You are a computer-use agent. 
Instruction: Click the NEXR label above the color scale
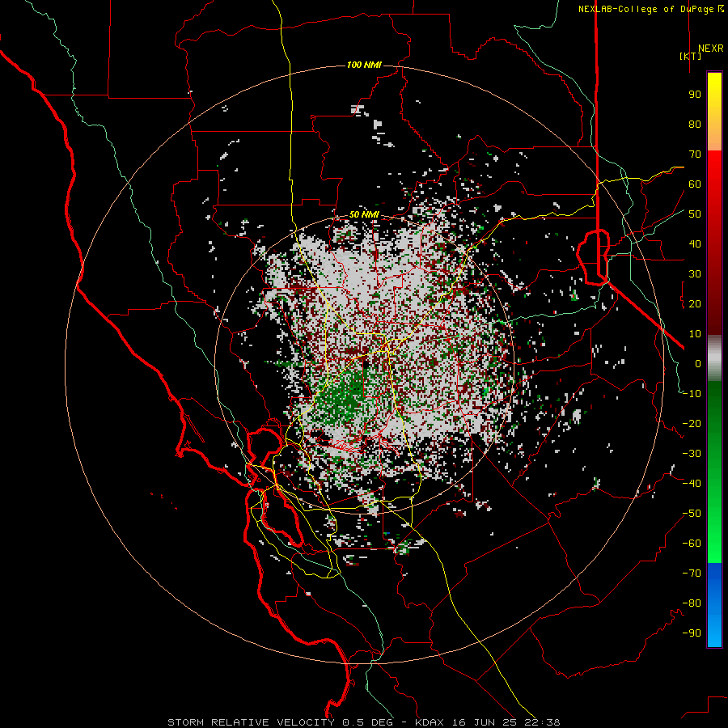(710, 49)
